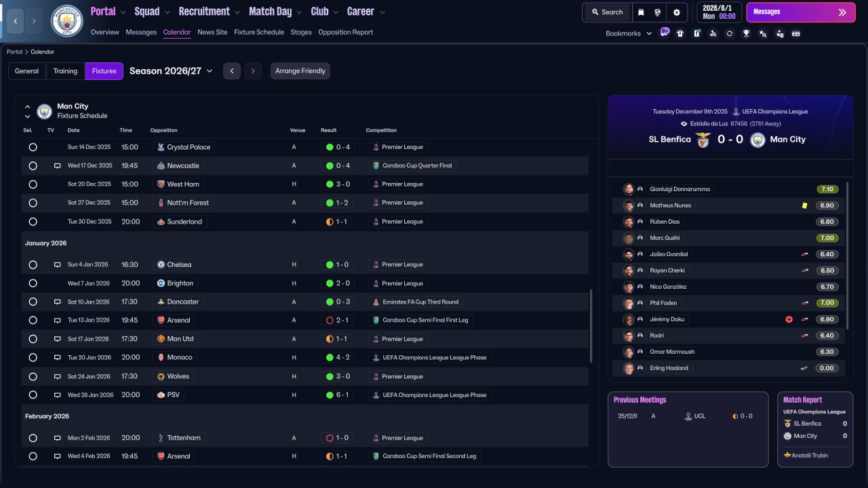Select the Nott'm Forest fixture radio button
868x488 pixels.
pos(33,203)
